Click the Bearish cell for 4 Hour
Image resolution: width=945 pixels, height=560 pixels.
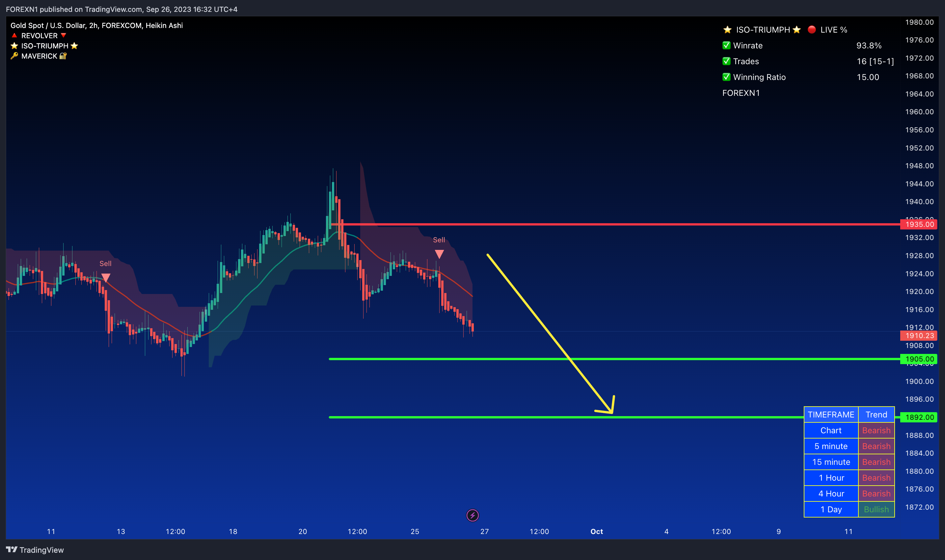tap(876, 493)
